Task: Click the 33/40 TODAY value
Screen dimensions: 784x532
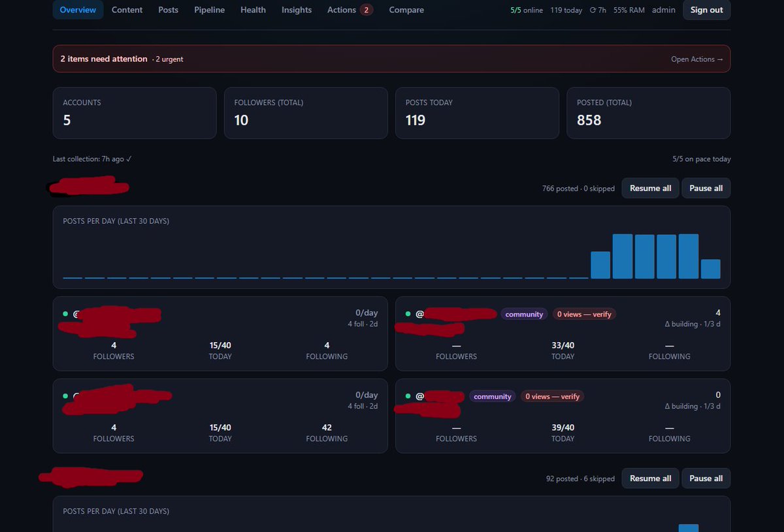Action: click(563, 345)
